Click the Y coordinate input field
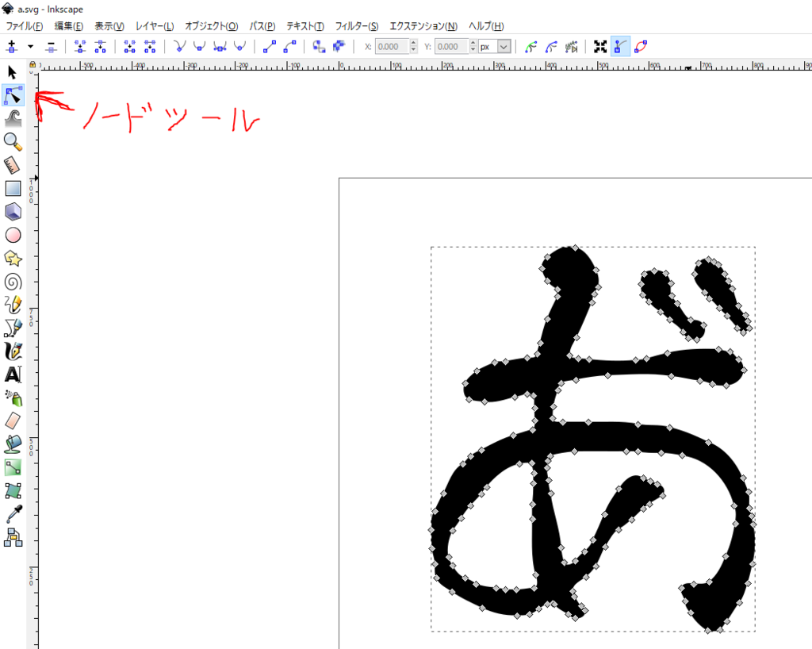The image size is (812, 649). (451, 47)
